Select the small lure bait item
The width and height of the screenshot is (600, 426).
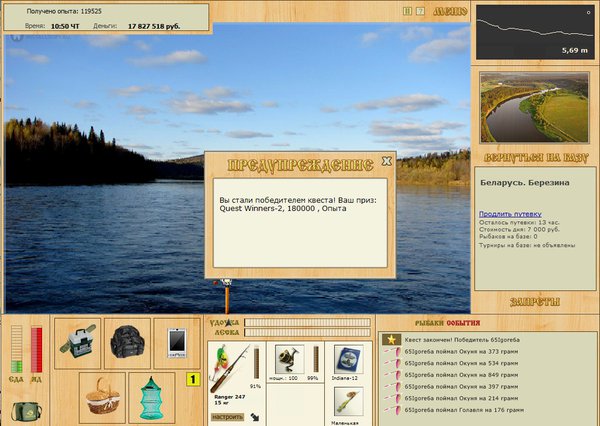click(348, 402)
